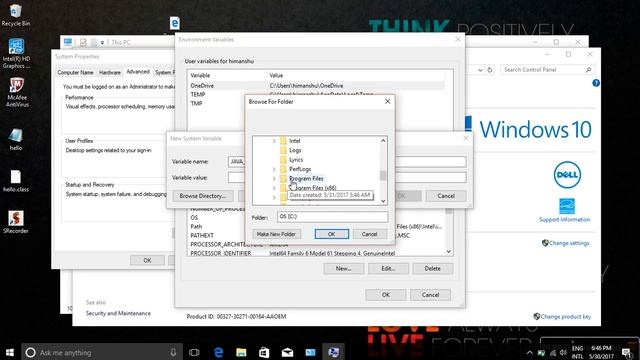Open the Windows Start menu
Screen dimensions: 640x360
10,352
